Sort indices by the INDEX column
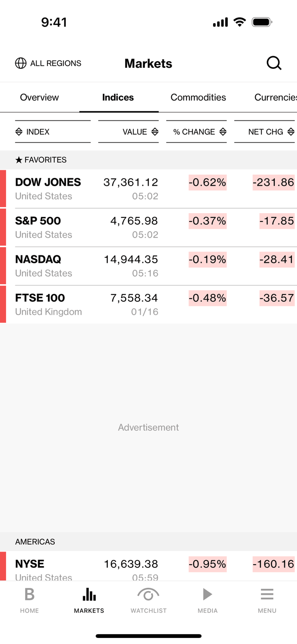 [53, 132]
